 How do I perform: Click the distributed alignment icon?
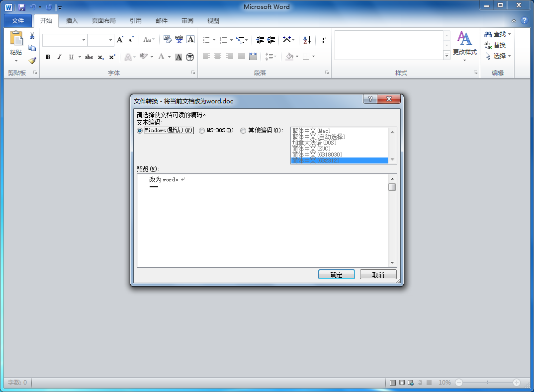pos(253,57)
